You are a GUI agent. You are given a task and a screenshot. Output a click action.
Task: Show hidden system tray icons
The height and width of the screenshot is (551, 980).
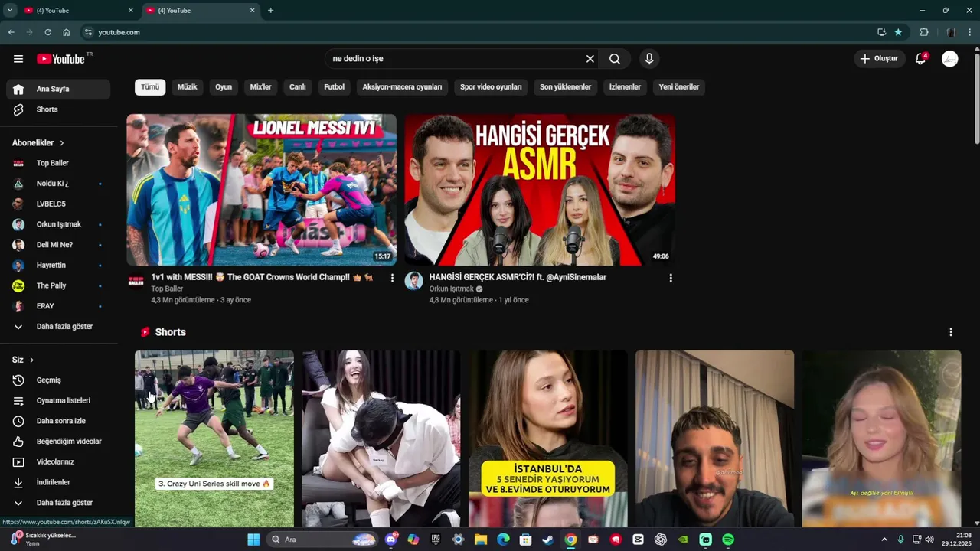[884, 540]
